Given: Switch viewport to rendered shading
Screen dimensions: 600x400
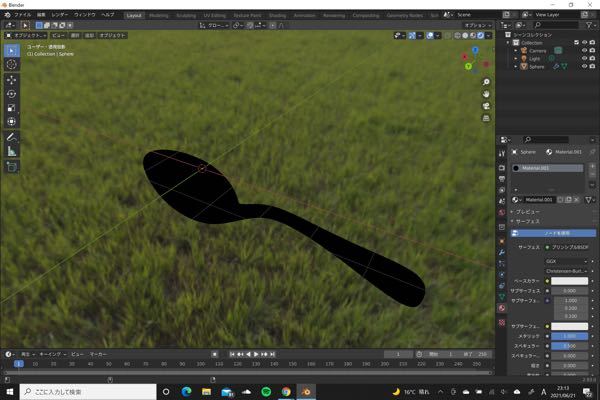Looking at the screenshot, I should [x=481, y=36].
